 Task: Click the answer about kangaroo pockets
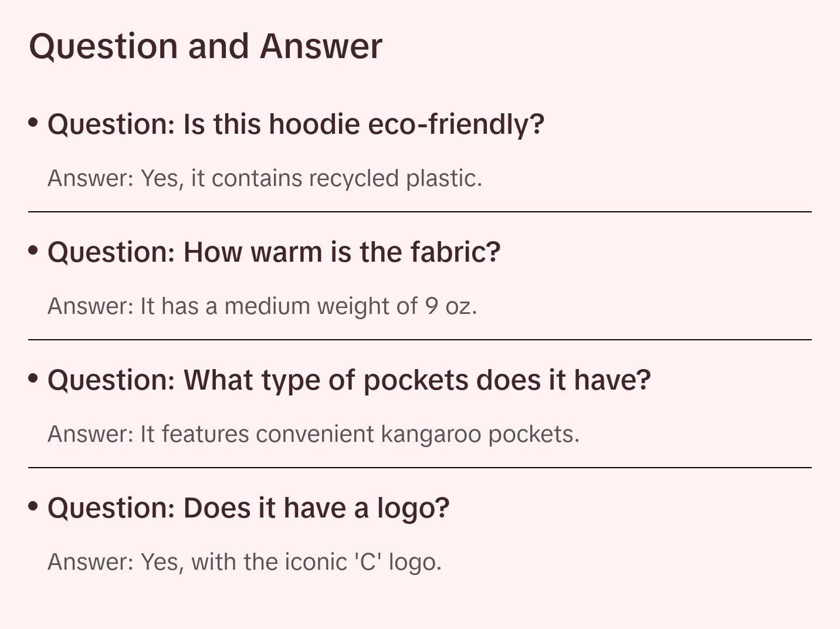(x=313, y=434)
